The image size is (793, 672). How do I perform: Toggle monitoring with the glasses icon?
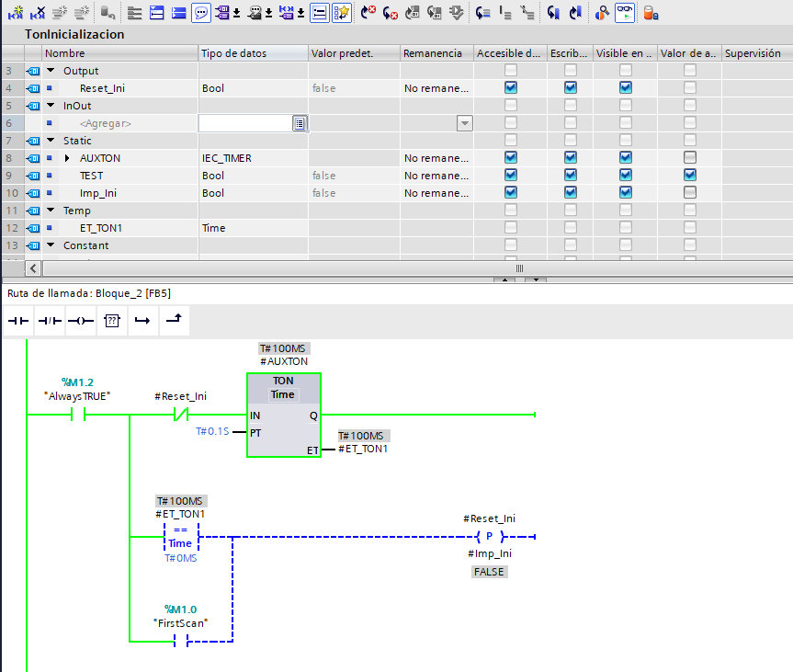click(x=625, y=13)
